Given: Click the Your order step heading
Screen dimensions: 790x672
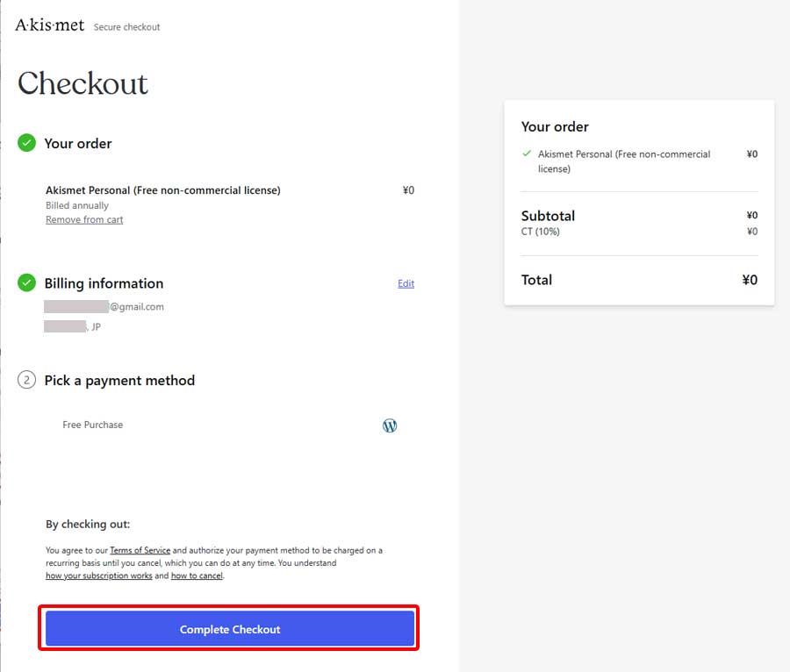Looking at the screenshot, I should [78, 143].
